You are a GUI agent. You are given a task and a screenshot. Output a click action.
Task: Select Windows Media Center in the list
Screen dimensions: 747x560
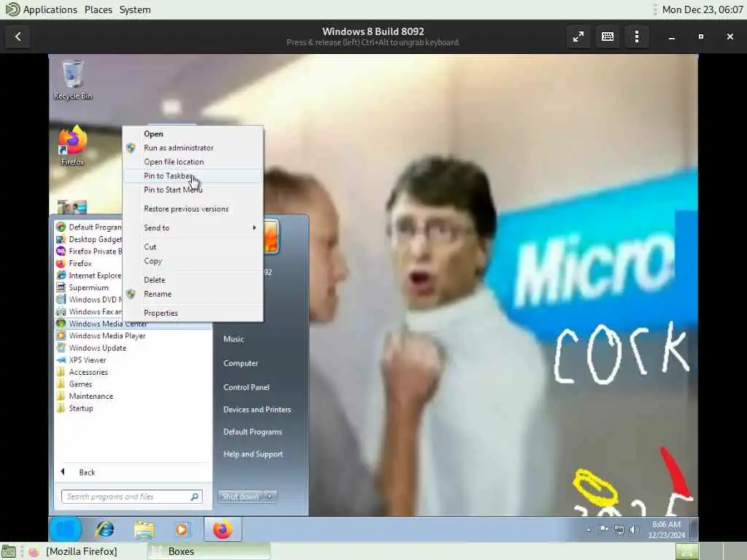(x=133, y=324)
